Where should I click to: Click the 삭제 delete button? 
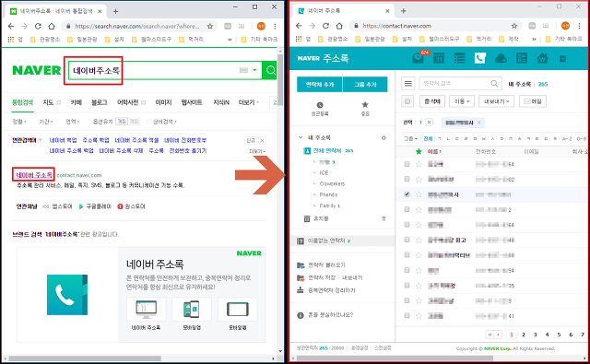click(432, 101)
